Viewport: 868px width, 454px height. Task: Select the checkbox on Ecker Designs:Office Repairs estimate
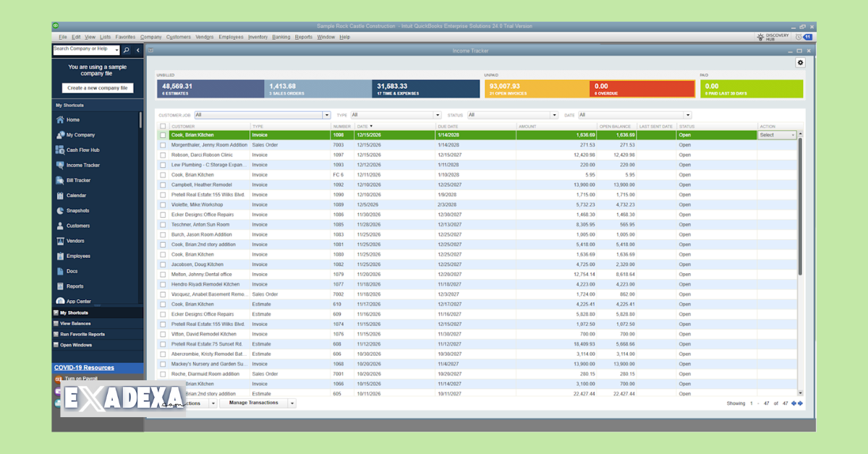164,314
